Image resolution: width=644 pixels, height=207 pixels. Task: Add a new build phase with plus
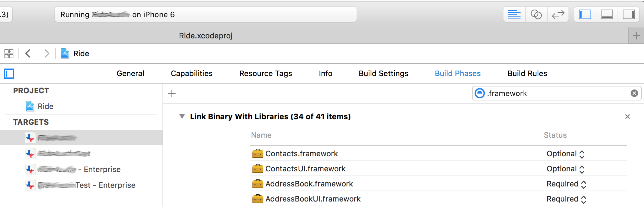[x=172, y=94]
